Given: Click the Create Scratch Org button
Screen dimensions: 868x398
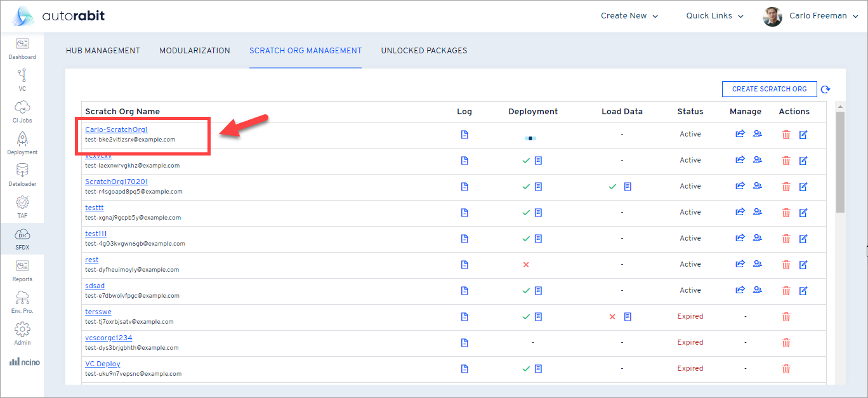Looking at the screenshot, I should 769,89.
